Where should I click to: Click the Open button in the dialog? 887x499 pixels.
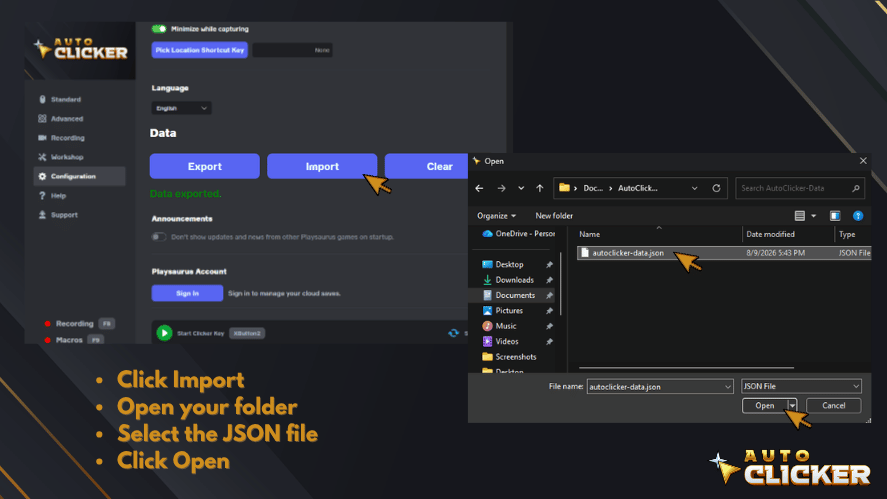[764, 406]
